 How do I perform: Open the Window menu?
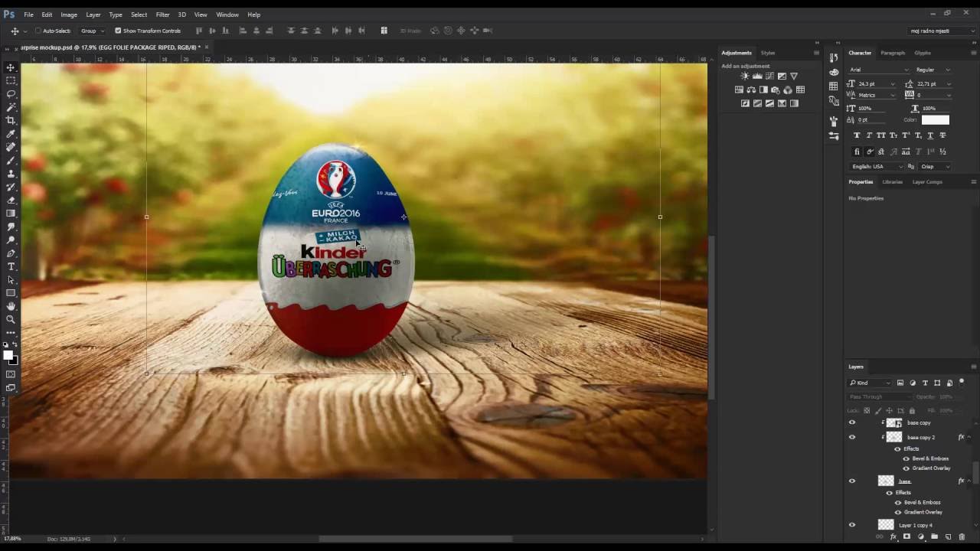point(227,15)
